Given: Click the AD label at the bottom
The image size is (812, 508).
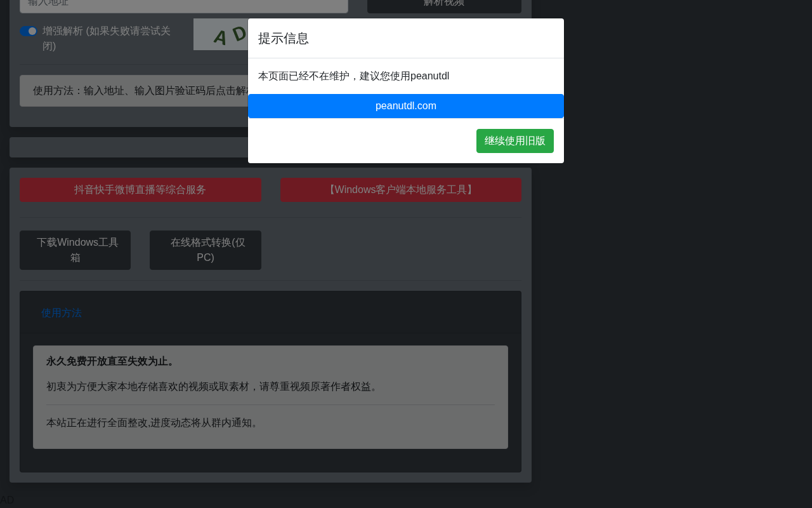Looking at the screenshot, I should point(7,500).
